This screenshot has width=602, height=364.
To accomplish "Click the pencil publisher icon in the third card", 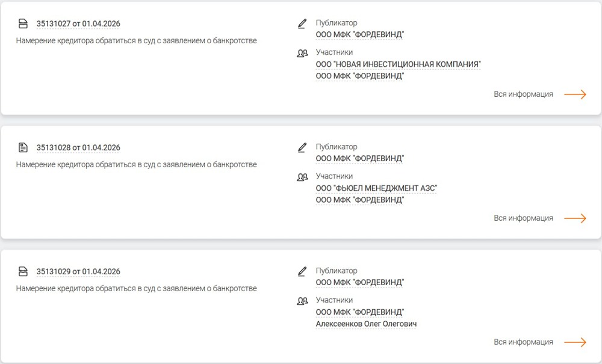I will point(302,271).
